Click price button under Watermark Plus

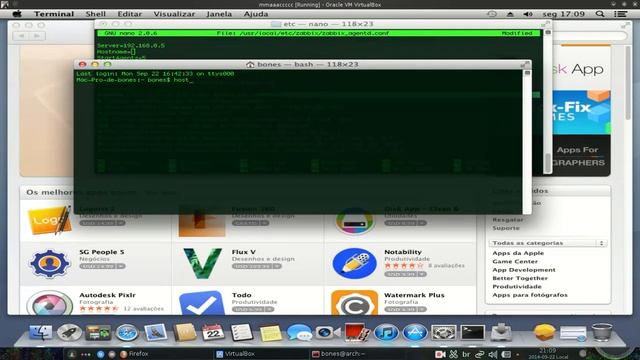(x=405, y=309)
